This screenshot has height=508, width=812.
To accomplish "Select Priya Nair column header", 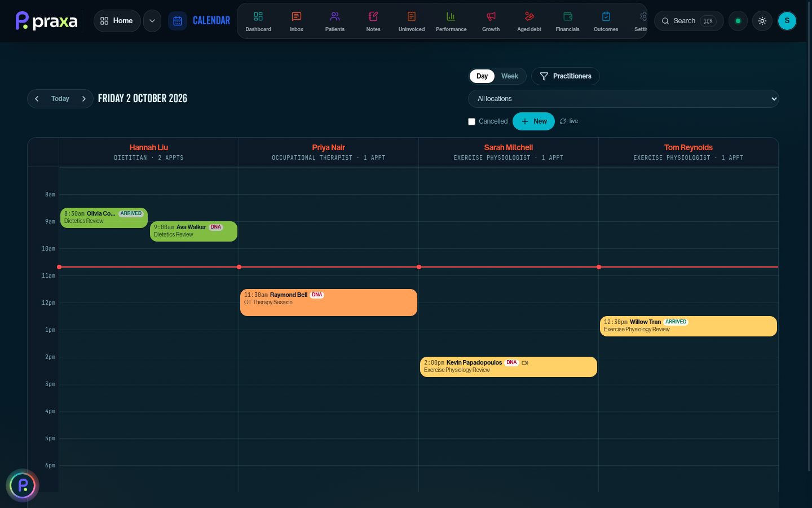I will (x=329, y=152).
